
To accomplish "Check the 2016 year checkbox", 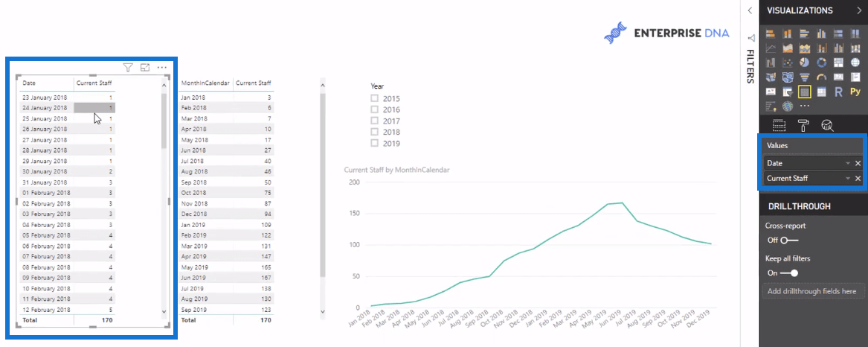I will 374,109.
